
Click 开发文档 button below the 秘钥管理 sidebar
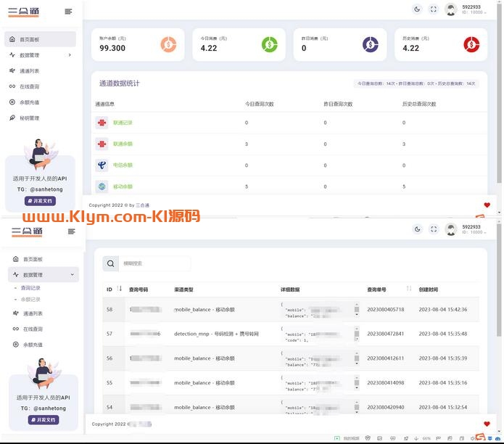tap(40, 201)
